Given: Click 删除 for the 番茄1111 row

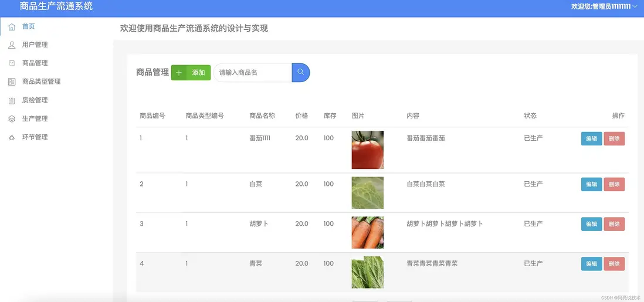Looking at the screenshot, I should pyautogui.click(x=614, y=138).
